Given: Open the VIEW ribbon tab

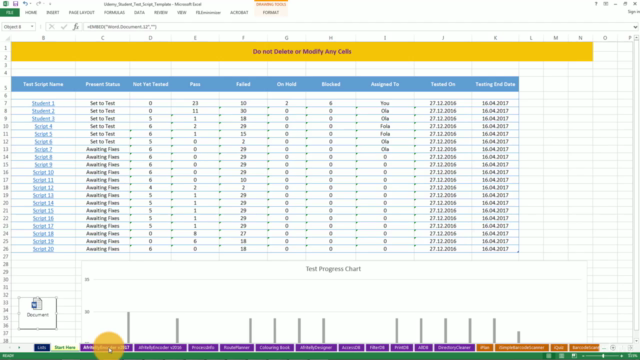Looking at the screenshot, I should point(182,13).
